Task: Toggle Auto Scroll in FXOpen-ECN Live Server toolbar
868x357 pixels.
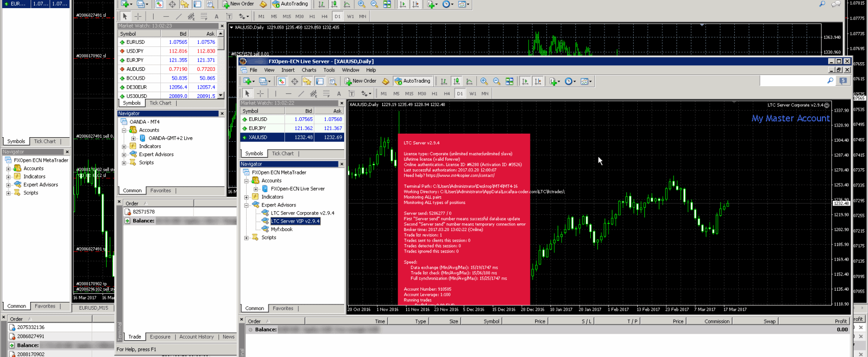Action: [x=525, y=81]
